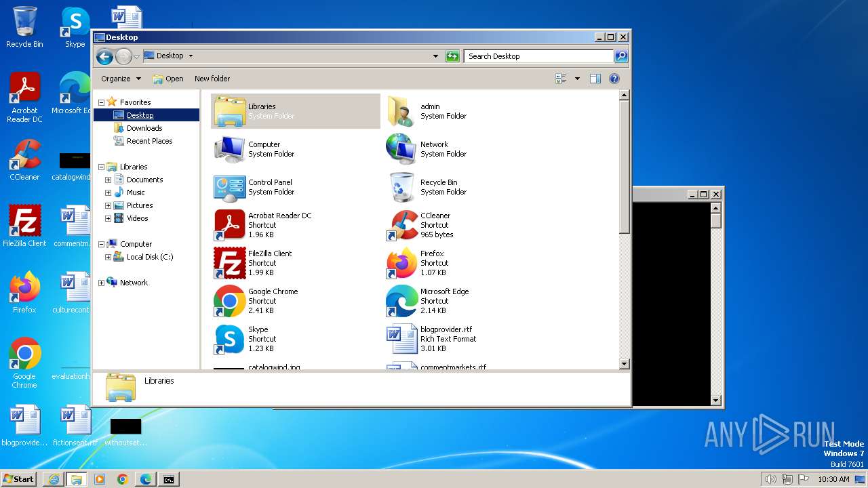Click the Search Desktop input field
The width and height of the screenshot is (868, 488).
coord(538,56)
